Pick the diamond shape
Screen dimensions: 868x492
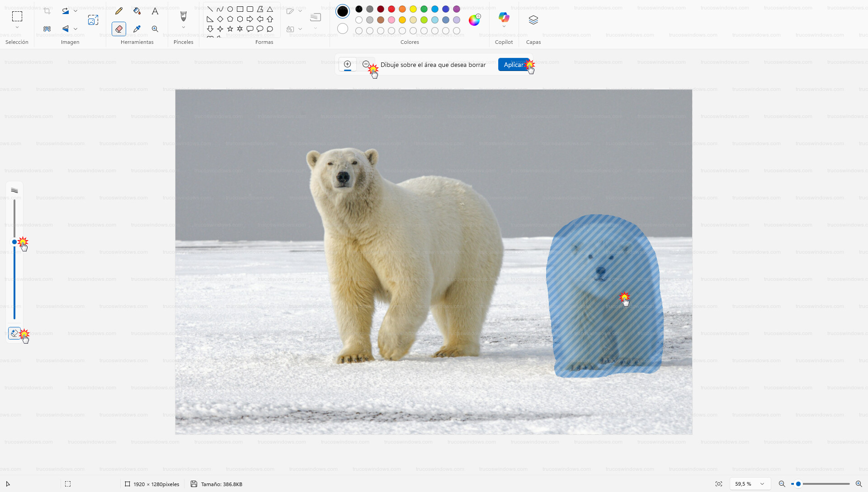click(x=220, y=19)
